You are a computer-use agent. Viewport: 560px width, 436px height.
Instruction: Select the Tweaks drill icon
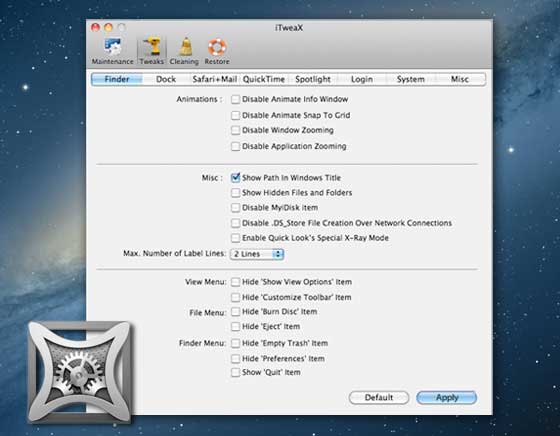(152, 52)
